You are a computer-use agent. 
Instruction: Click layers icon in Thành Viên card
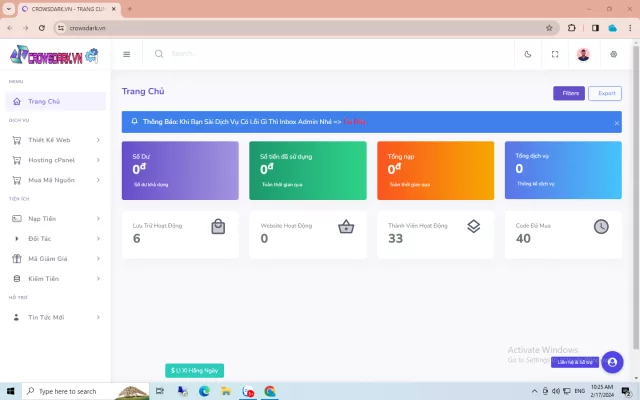coord(473,227)
